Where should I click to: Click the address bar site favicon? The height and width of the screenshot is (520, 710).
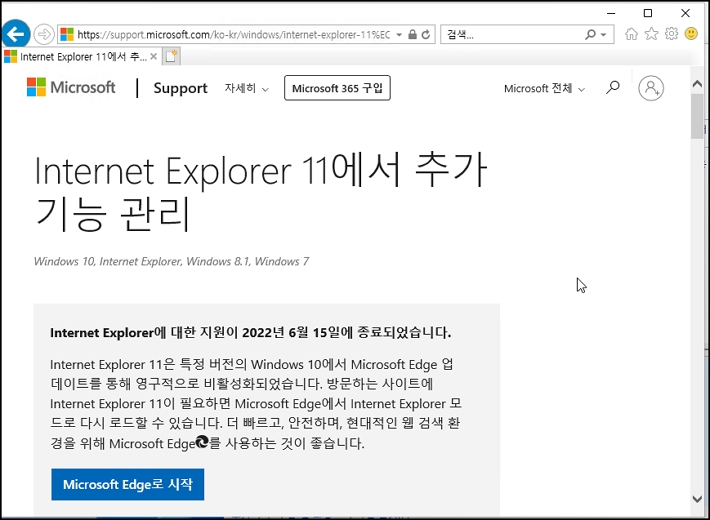67,34
